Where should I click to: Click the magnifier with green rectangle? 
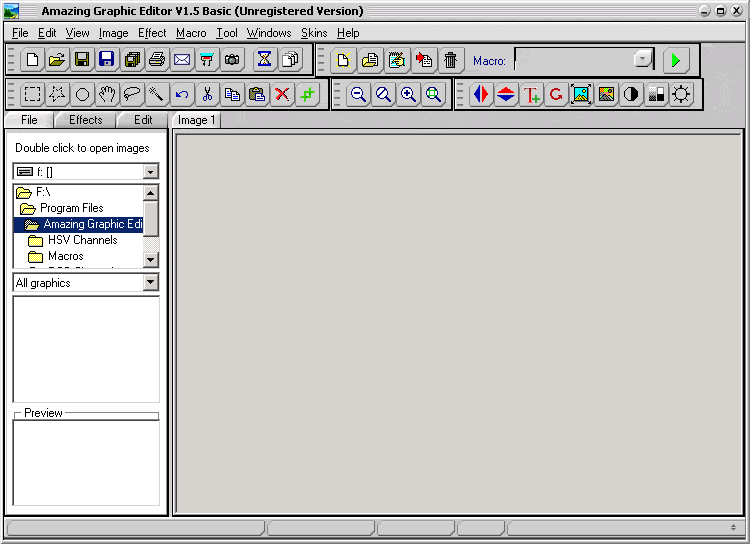tap(433, 94)
